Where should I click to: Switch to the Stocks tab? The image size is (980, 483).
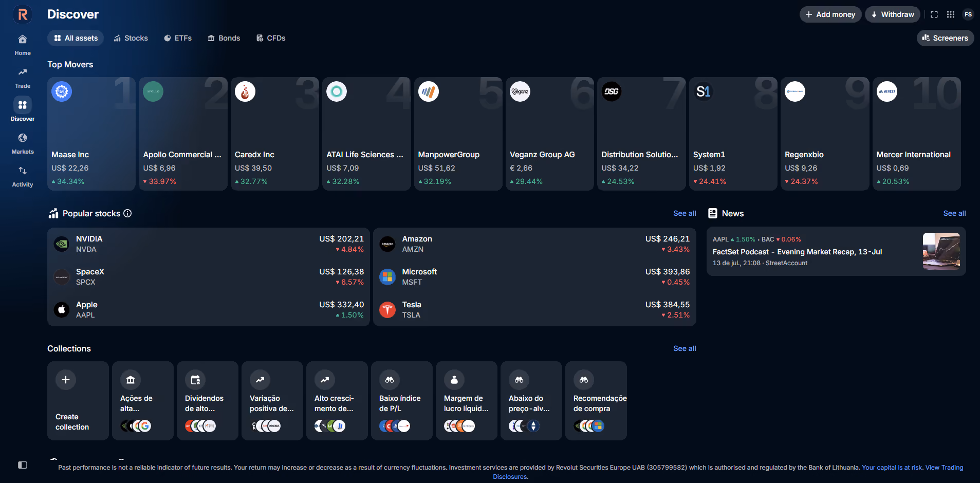click(131, 38)
